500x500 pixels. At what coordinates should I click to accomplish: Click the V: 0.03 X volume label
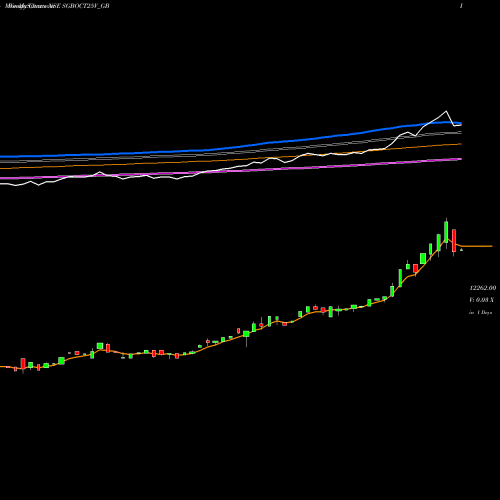[481, 300]
